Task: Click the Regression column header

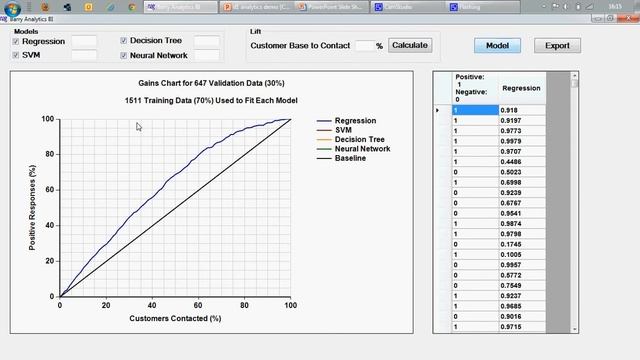Action: [x=522, y=88]
